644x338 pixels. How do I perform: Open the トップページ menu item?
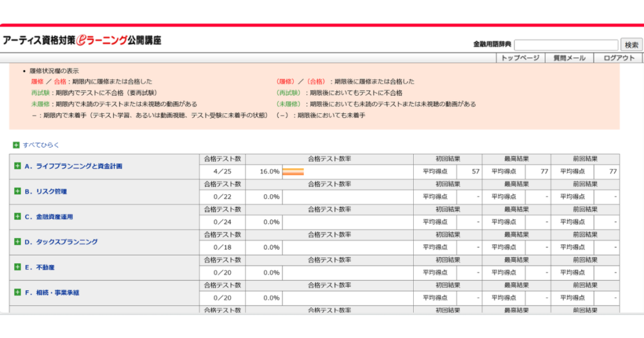(519, 58)
